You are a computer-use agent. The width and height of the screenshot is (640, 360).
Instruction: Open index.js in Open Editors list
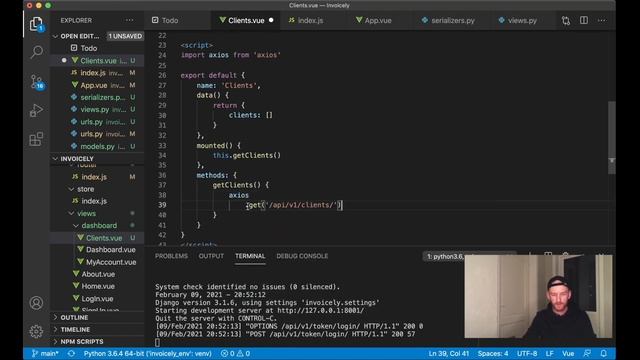tap(97, 73)
